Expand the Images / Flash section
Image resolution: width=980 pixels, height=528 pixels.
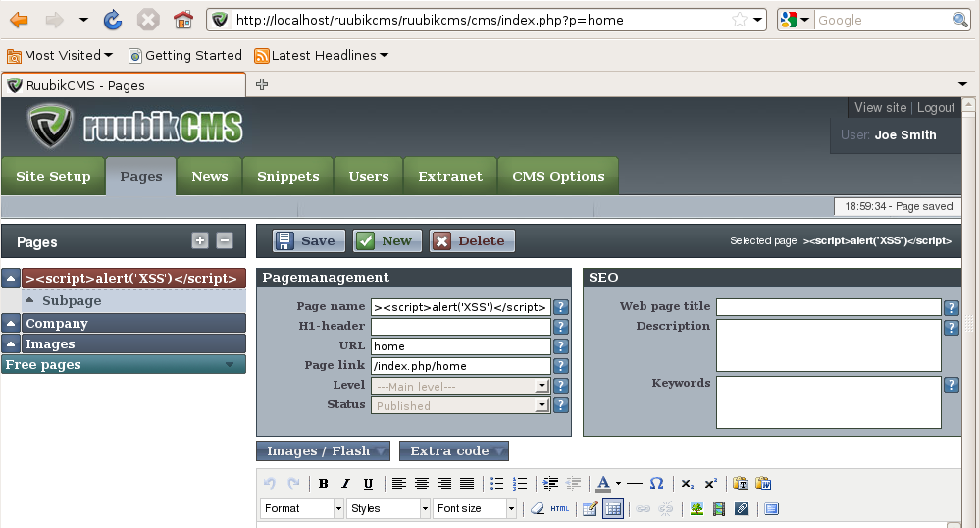[x=323, y=451]
